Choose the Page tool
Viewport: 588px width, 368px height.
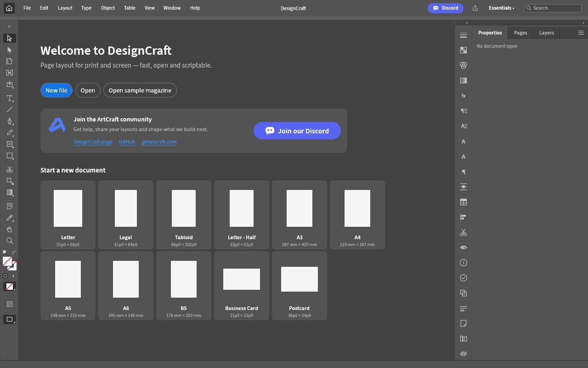click(9, 61)
